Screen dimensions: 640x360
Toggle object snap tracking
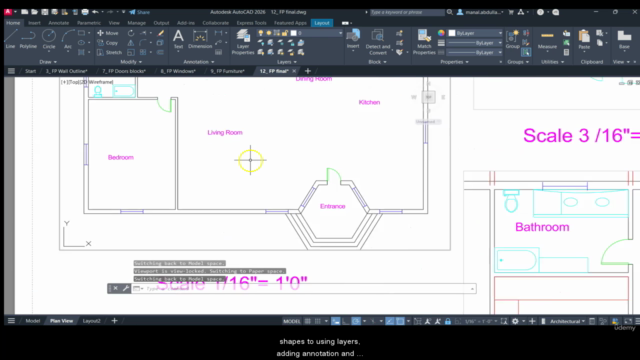pos(390,321)
